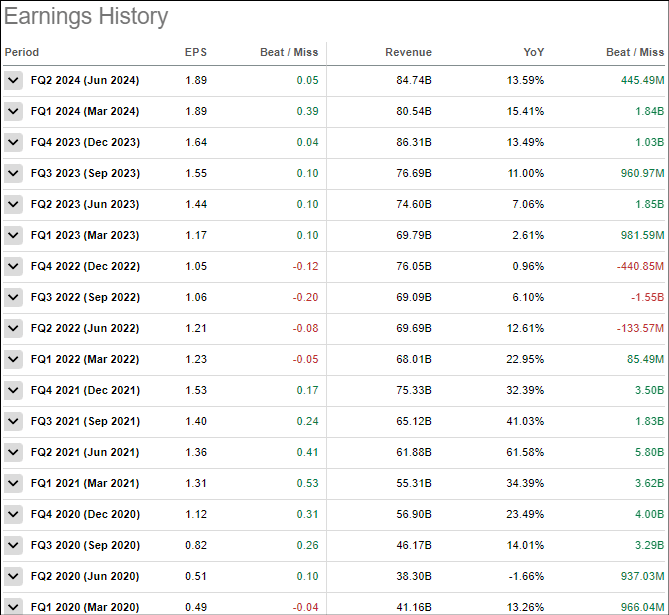Expand the FQ3 2021 (Sep 2021) row
Screen dimensions: 669x615
click(13, 422)
